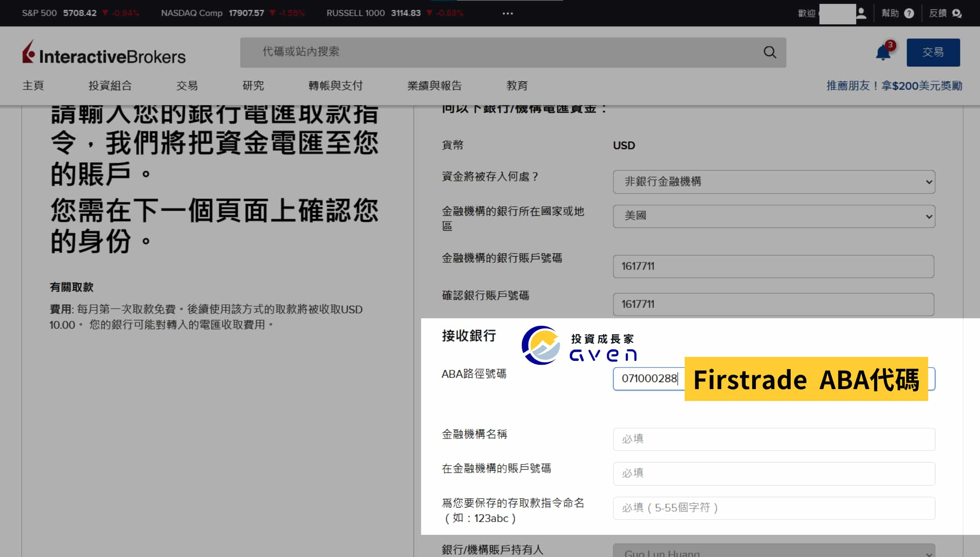The image size is (980, 557).
Task: Expand 資金將被存入何處 dropdown
Action: tap(774, 182)
